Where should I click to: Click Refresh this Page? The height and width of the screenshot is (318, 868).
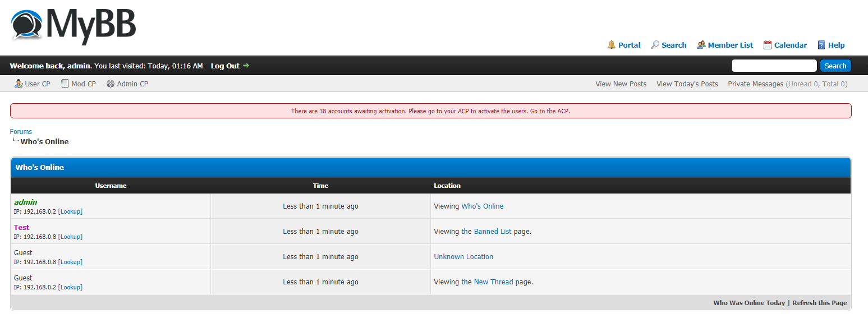pyautogui.click(x=819, y=303)
